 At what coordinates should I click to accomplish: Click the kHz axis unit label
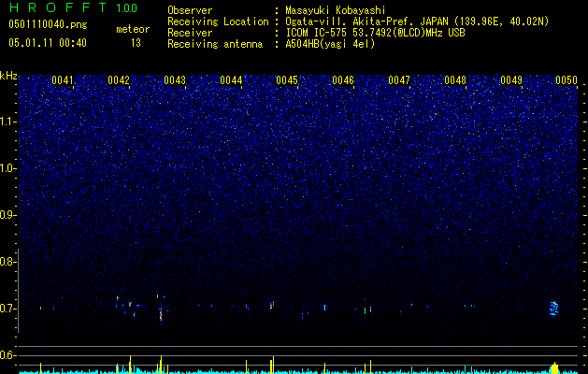pyautogui.click(x=8, y=76)
